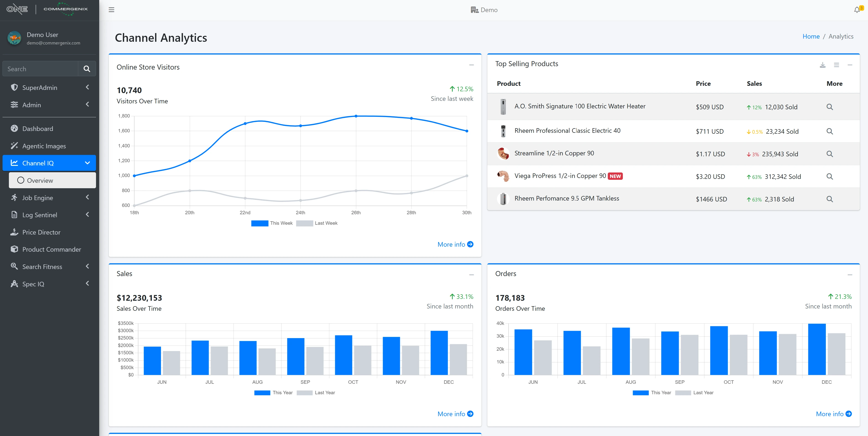Toggle Last Year series in Orders chart
The width and height of the screenshot is (868, 436).
(694, 393)
